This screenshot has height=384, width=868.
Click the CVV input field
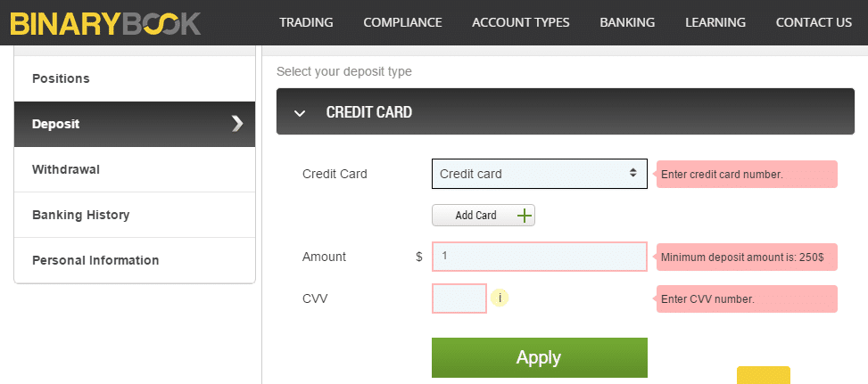click(x=459, y=298)
